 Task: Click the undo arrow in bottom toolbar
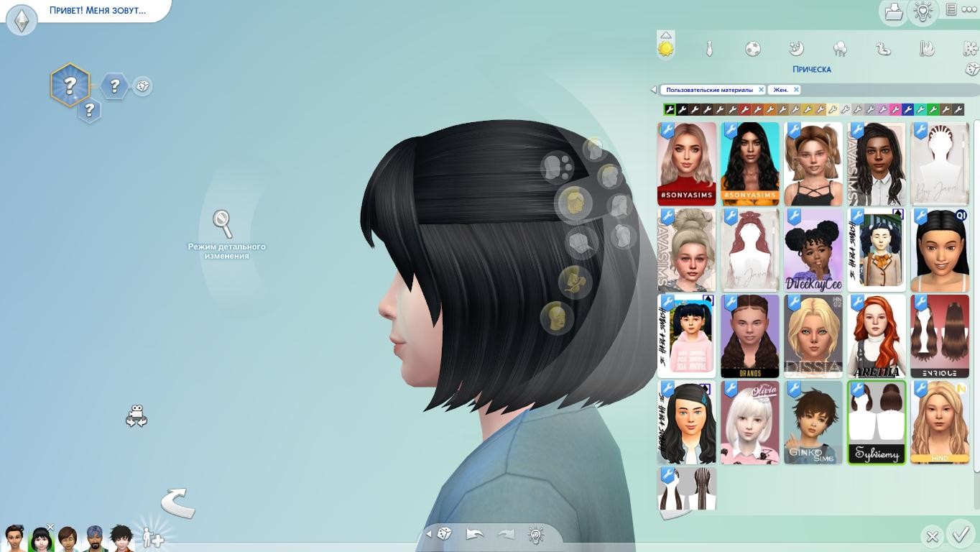[475, 533]
